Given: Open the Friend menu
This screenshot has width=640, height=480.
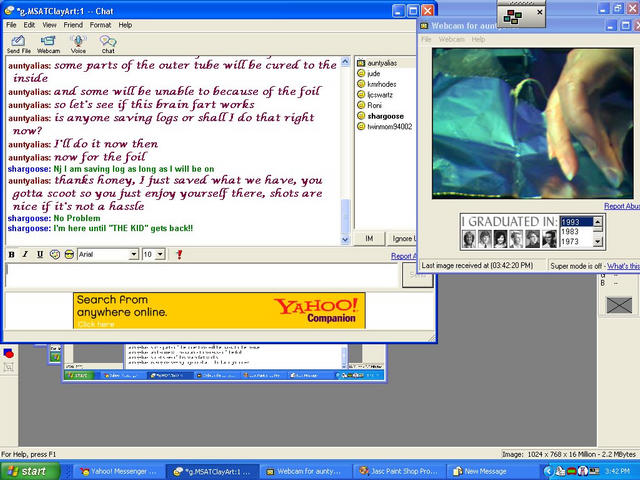Looking at the screenshot, I should tap(73, 25).
